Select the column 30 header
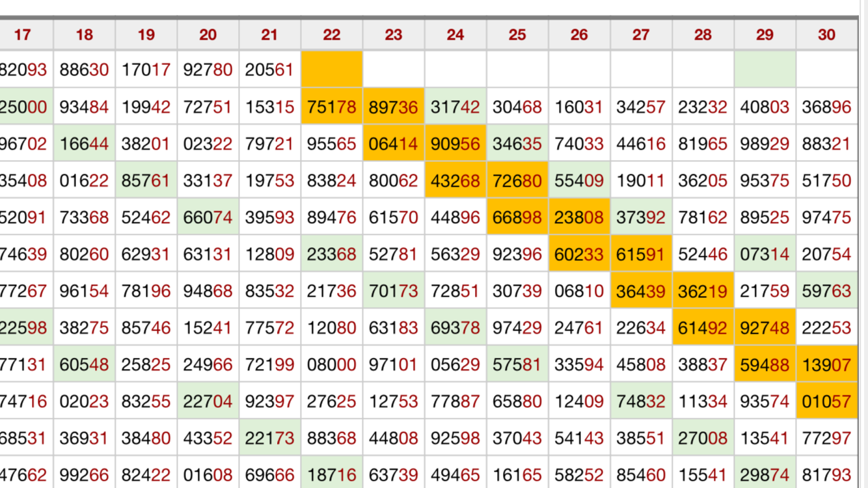 826,34
